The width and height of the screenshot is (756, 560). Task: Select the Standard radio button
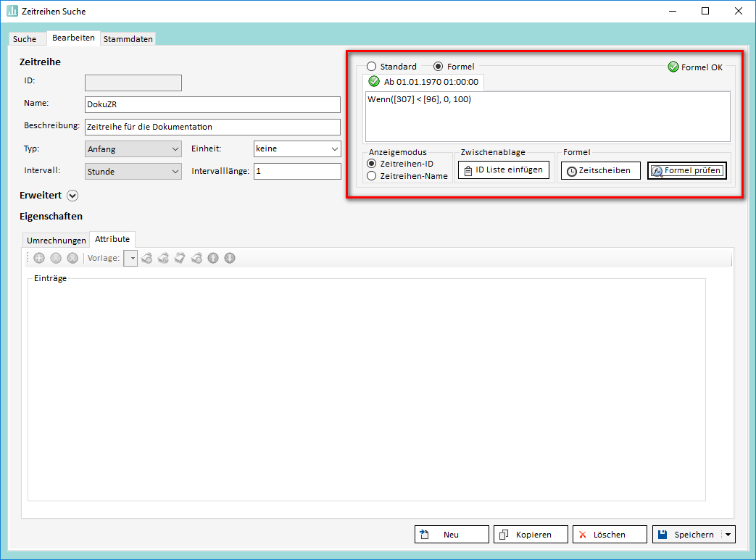(x=372, y=67)
